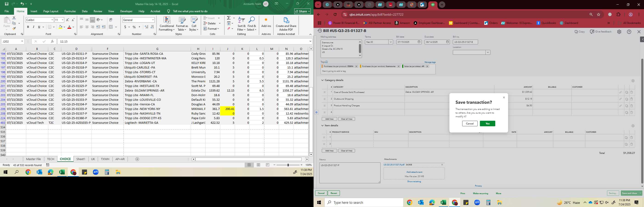Viewport: 644px width, 207px height.
Task: Collapse the Category details section
Action: pos(322,80)
